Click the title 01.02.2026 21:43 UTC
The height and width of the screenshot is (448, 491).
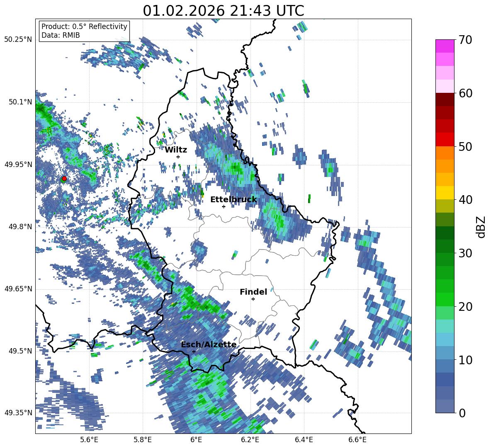224,11
